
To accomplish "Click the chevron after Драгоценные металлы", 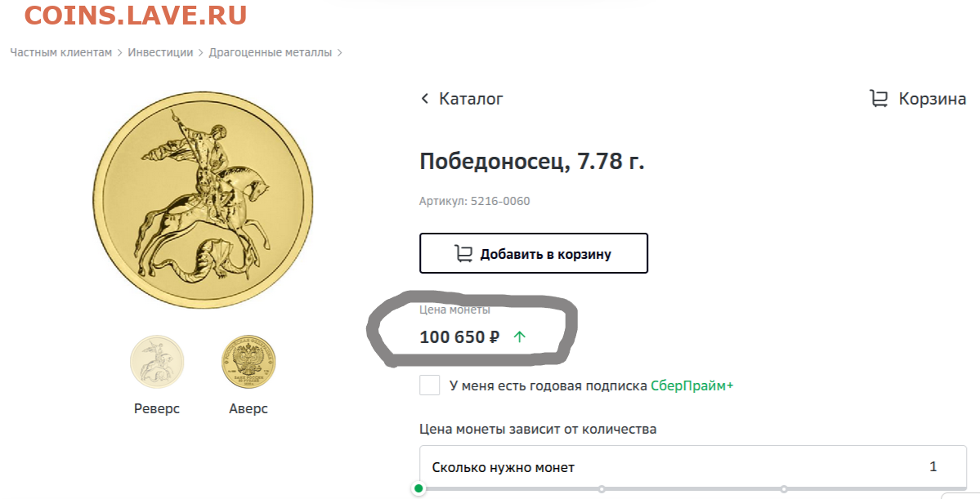I will click(x=340, y=53).
